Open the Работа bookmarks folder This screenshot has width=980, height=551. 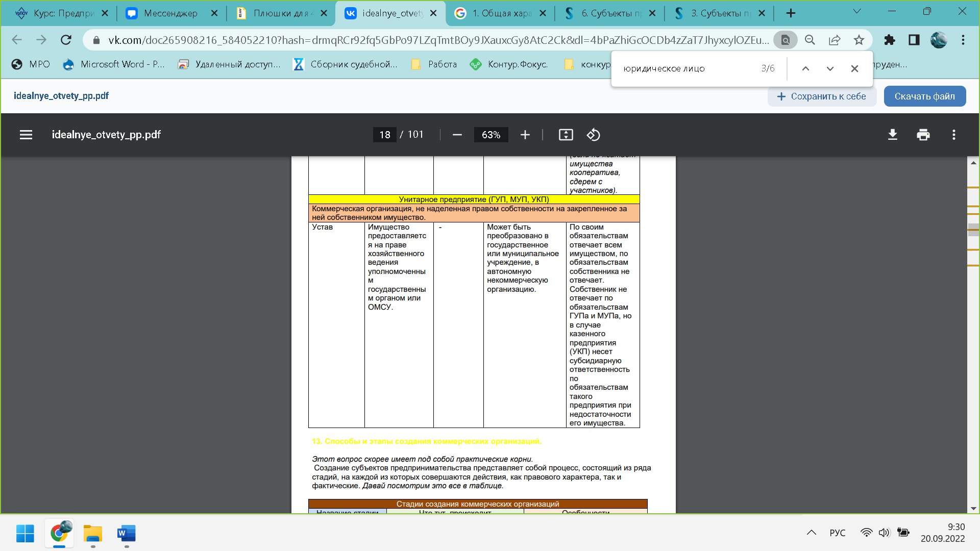[x=434, y=64]
